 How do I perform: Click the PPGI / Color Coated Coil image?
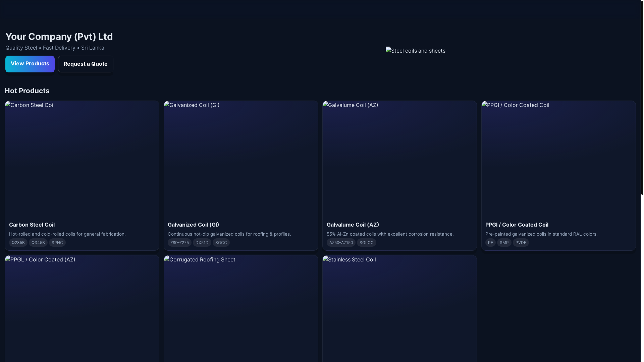[x=558, y=159]
